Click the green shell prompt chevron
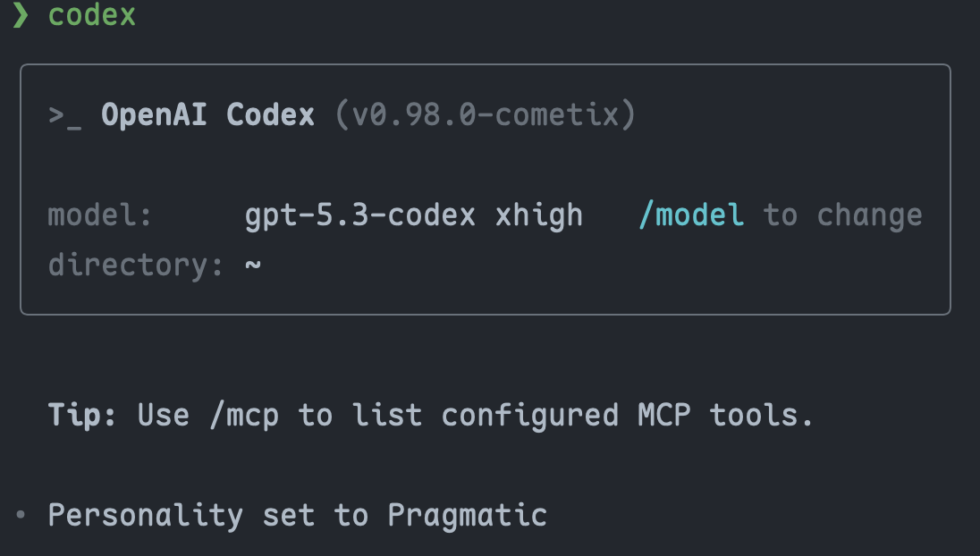 coord(20,14)
